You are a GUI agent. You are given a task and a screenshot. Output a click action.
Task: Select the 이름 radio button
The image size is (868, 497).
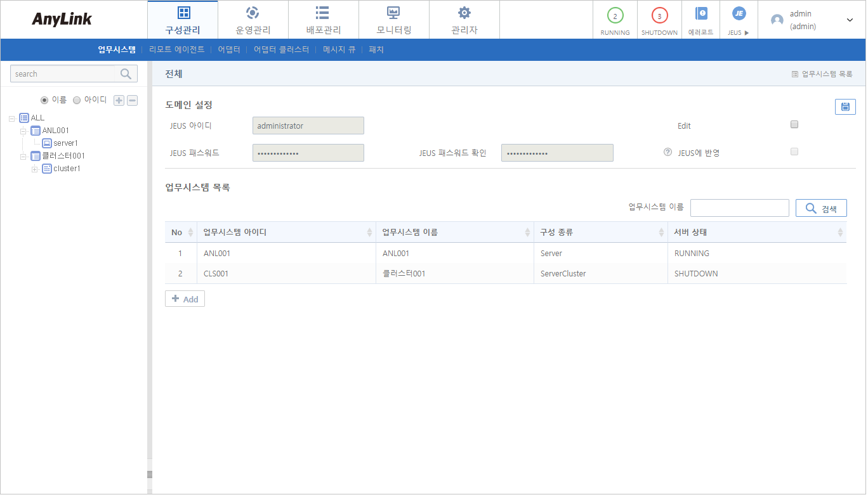point(44,100)
